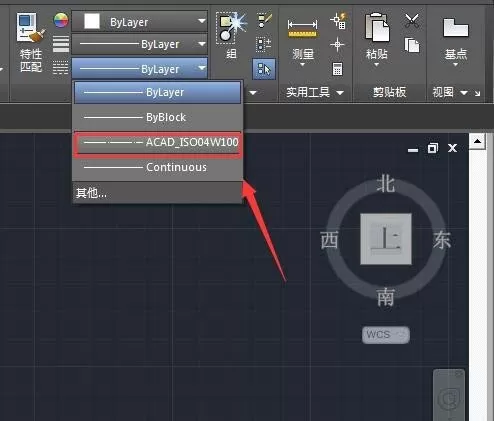Click the Match Properties (特性匹配) tool
The image size is (494, 421).
tap(31, 43)
